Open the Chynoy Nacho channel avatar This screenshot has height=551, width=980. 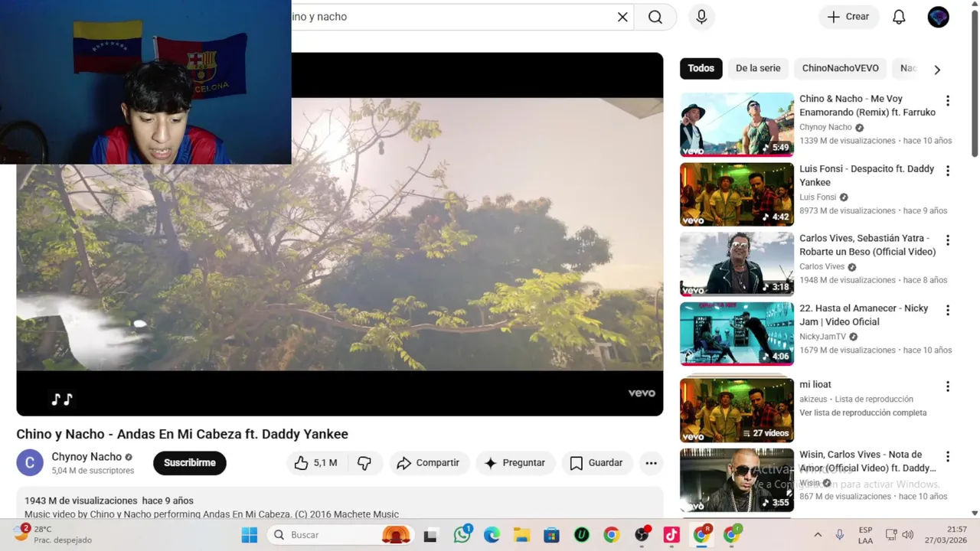click(x=30, y=462)
